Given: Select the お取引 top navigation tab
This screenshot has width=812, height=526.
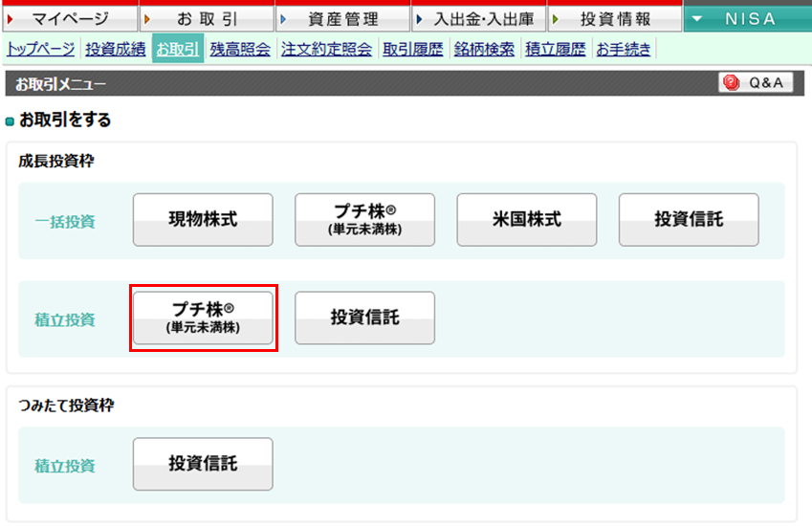Looking at the screenshot, I should 206,19.
